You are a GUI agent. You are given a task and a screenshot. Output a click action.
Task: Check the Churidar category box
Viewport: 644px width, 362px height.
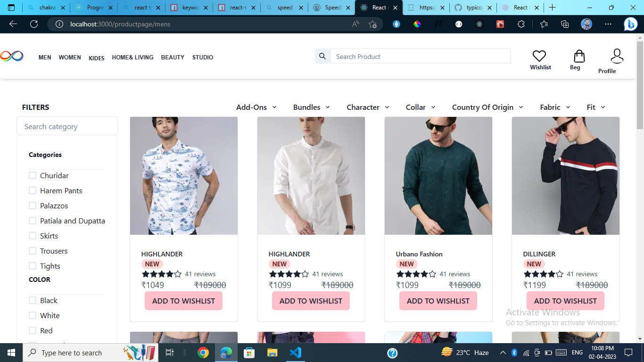(33, 175)
